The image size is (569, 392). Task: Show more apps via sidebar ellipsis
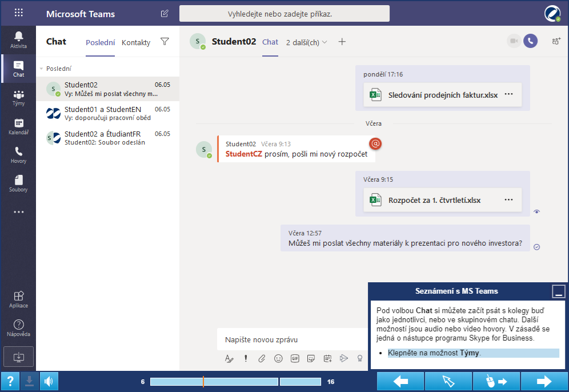(x=18, y=212)
